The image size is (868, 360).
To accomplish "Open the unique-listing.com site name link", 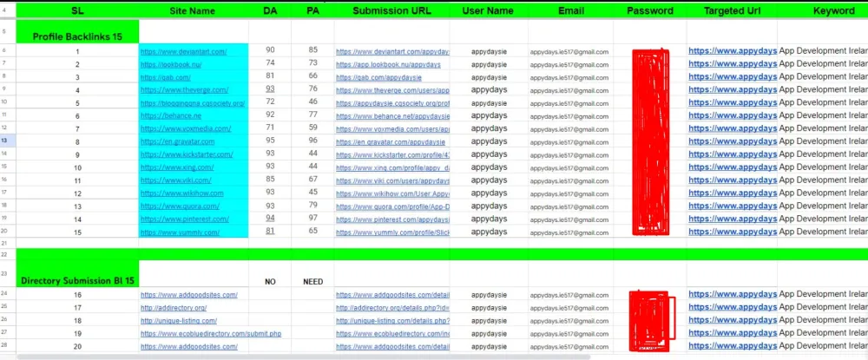I will click(178, 321).
